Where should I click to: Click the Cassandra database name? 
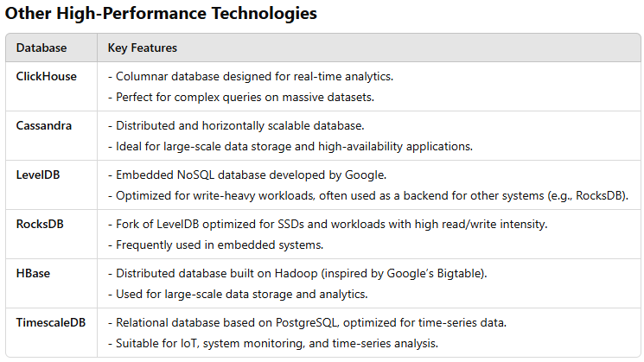[x=43, y=125]
